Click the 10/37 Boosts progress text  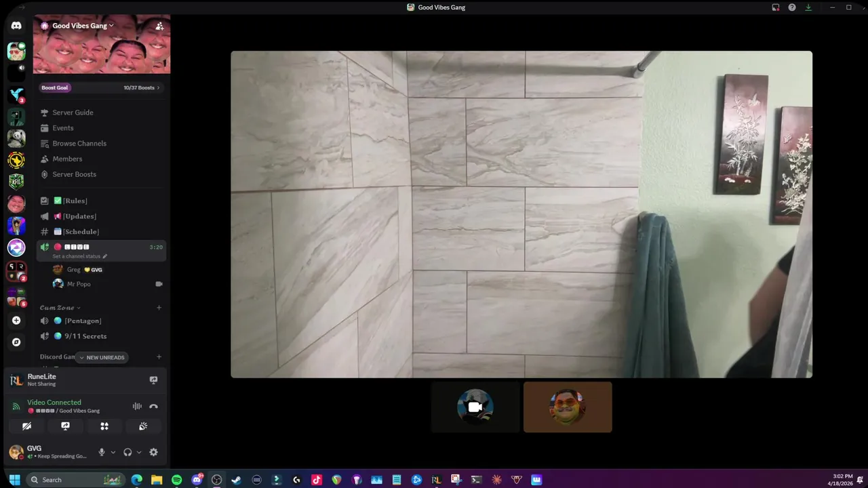point(139,87)
